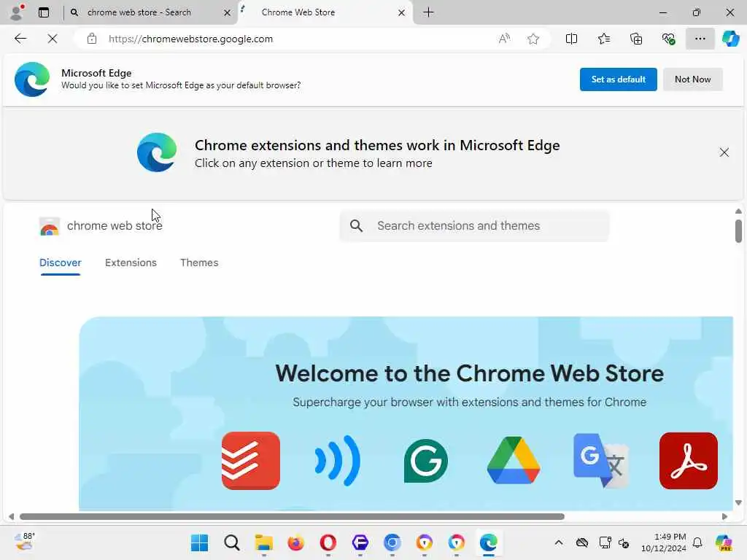This screenshot has height=560, width=747.
Task: Click the address bar URL
Action: point(190,39)
